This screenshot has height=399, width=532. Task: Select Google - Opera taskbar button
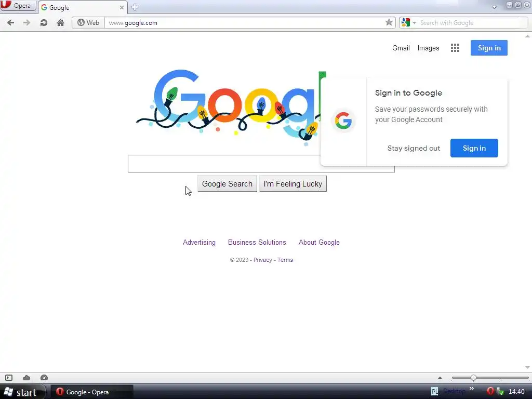click(91, 392)
